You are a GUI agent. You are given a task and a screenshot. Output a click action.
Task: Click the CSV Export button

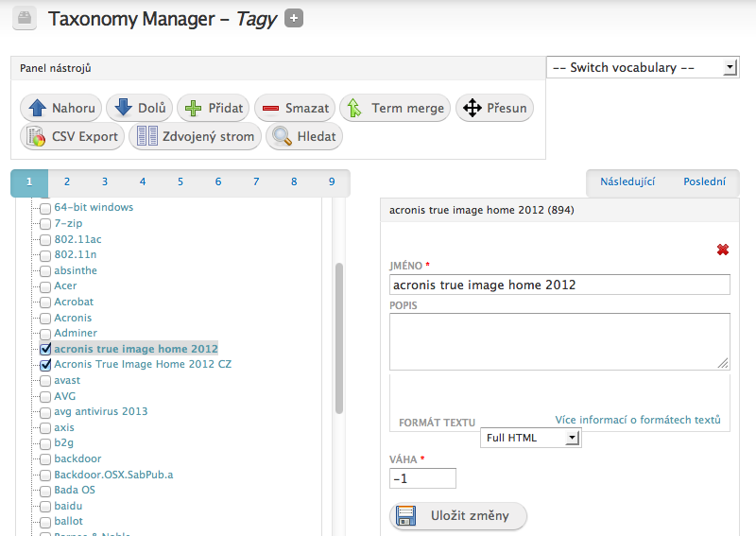pos(73,136)
